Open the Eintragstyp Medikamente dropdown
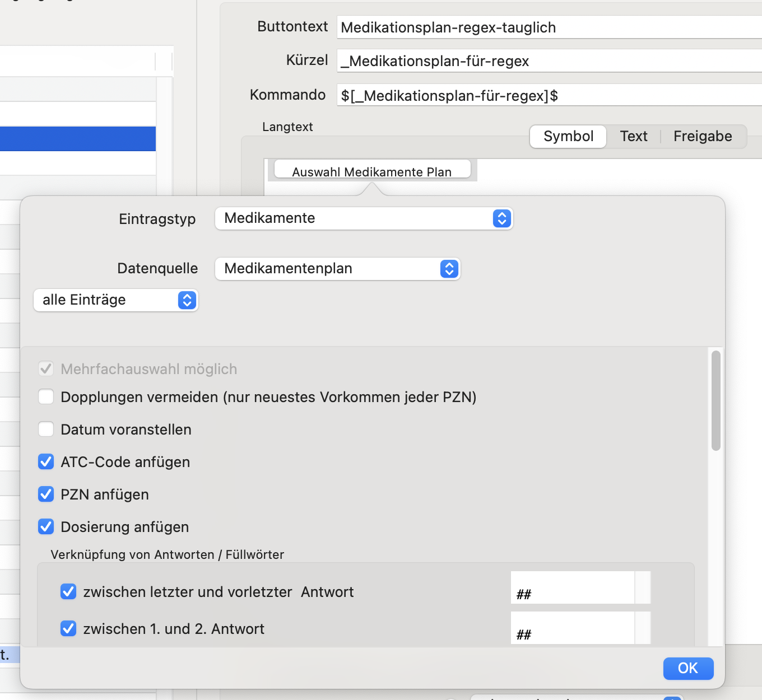 (x=364, y=218)
